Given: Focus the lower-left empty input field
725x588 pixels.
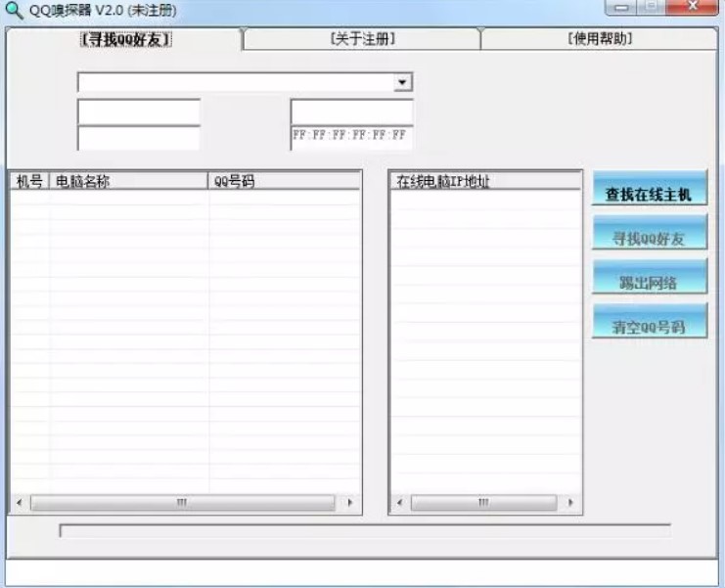Looking at the screenshot, I should (139, 138).
